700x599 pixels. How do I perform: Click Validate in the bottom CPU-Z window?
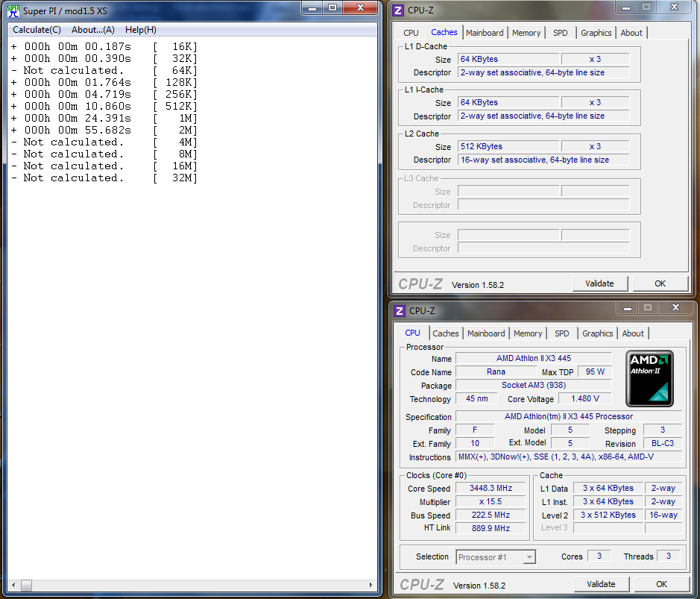[601, 584]
